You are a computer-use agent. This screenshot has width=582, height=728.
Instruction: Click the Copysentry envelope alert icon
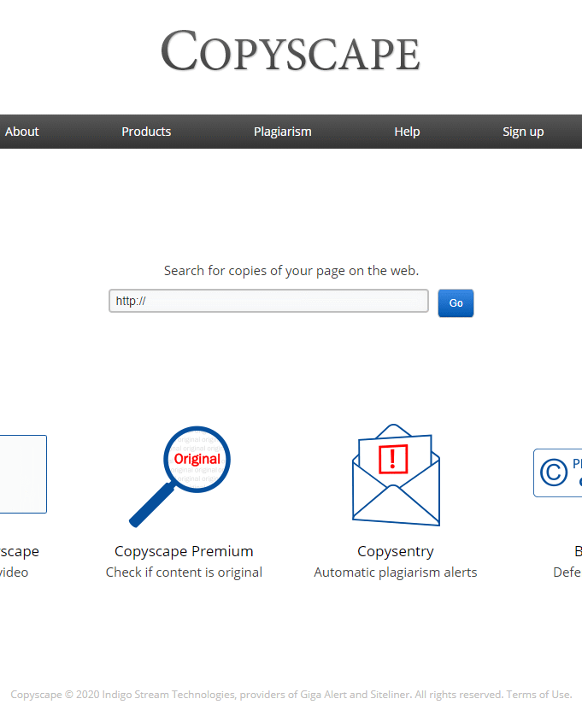[396, 474]
